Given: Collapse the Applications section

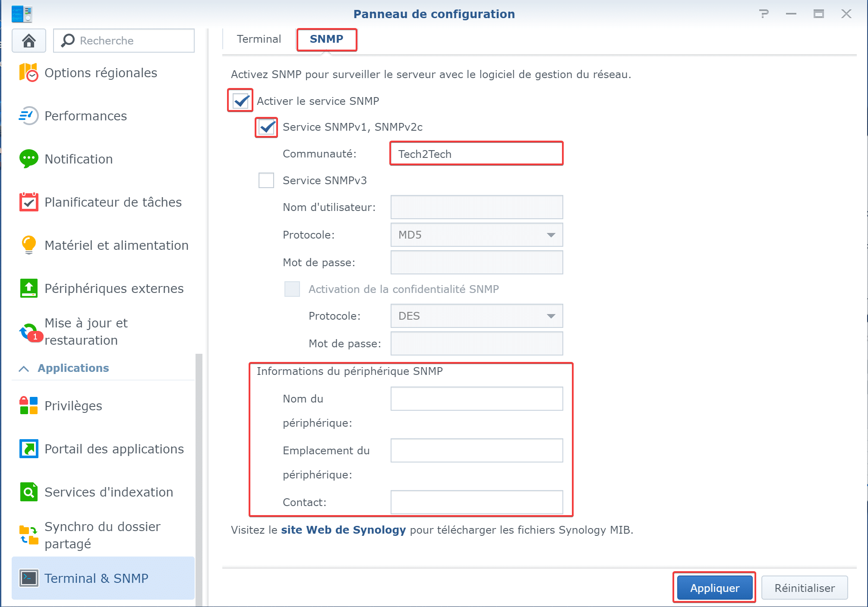Looking at the screenshot, I should 24,368.
